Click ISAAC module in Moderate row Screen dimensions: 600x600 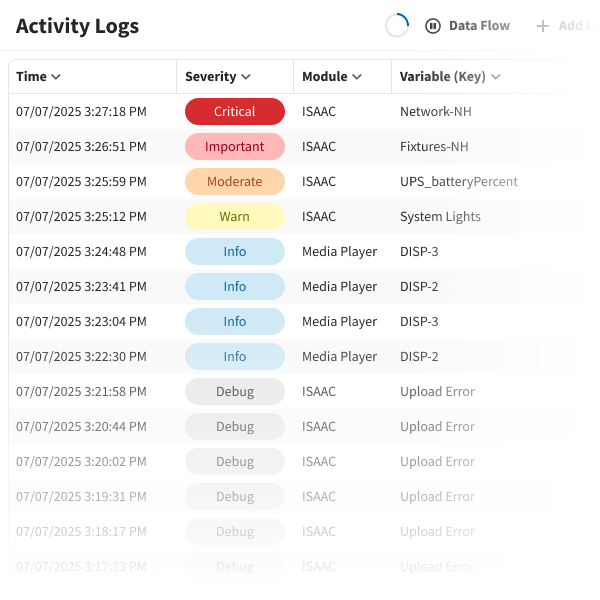(319, 181)
